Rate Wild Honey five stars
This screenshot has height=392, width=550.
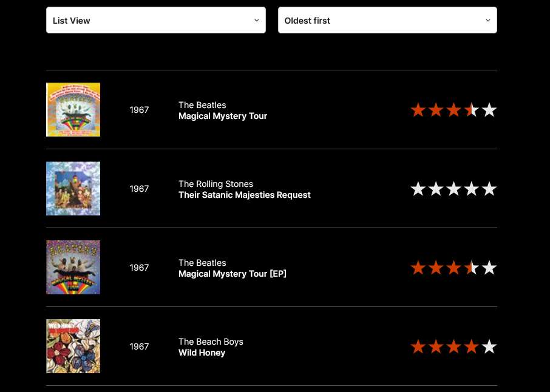pos(489,346)
